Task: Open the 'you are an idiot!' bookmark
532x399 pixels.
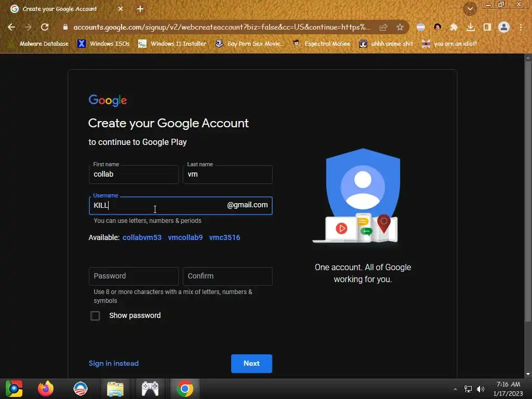Action: point(449,44)
